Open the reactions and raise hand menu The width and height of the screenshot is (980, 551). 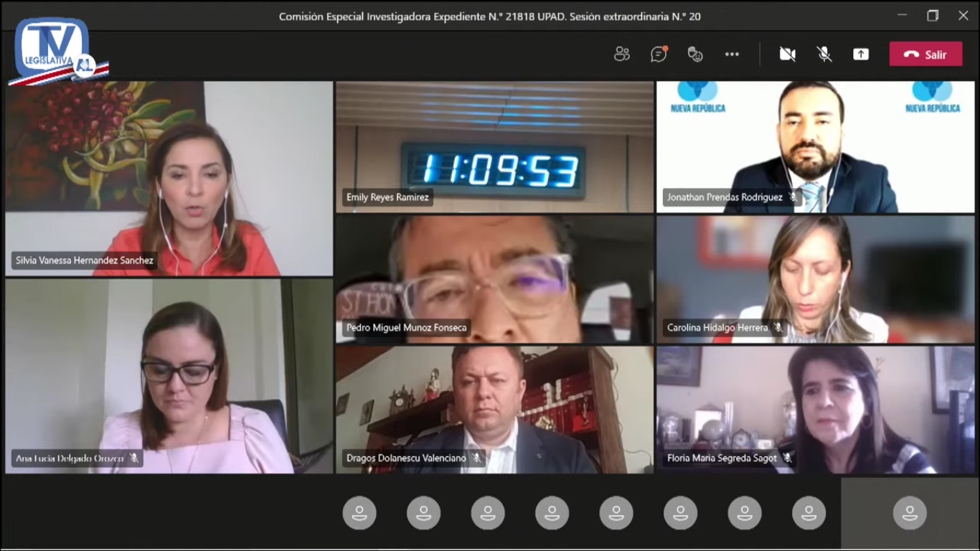[x=694, y=55]
